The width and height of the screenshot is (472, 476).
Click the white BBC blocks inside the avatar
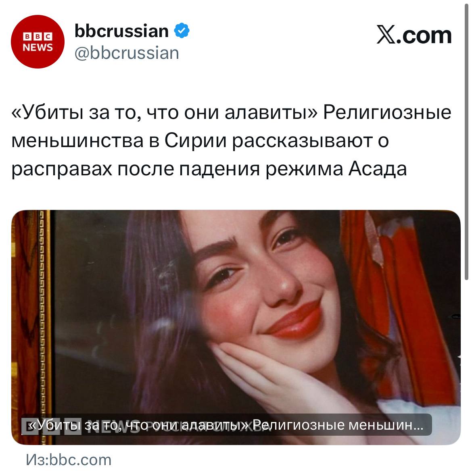coord(38,36)
